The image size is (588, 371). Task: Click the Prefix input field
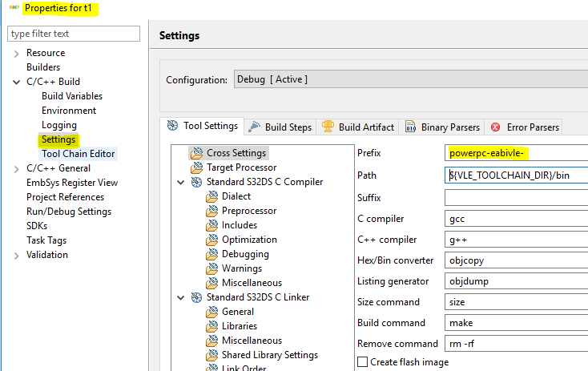tap(516, 153)
